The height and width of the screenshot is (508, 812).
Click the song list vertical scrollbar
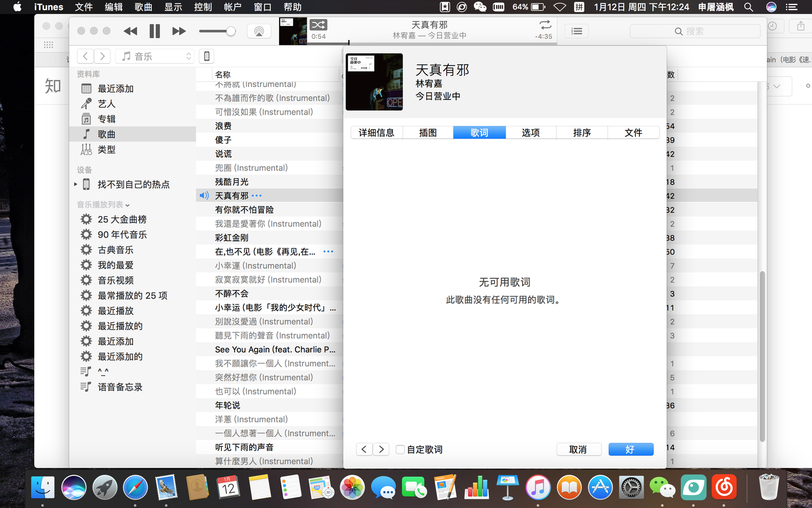(x=762, y=356)
